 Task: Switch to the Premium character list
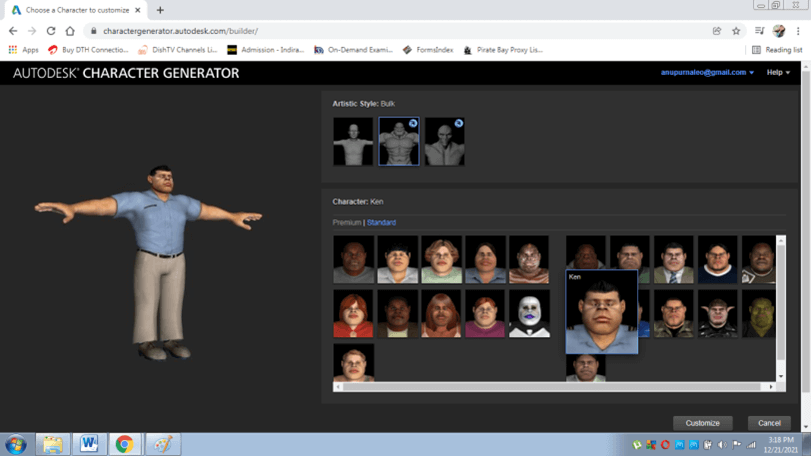(347, 222)
